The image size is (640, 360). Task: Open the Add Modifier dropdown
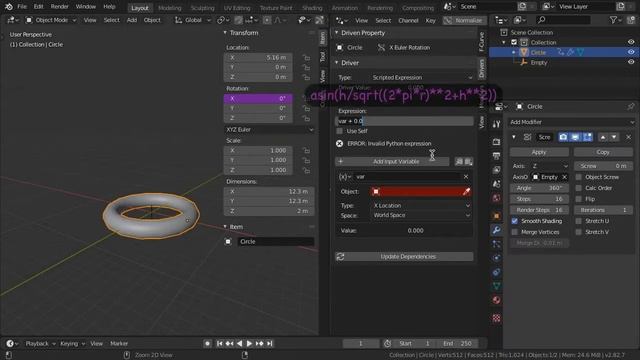[x=571, y=122]
